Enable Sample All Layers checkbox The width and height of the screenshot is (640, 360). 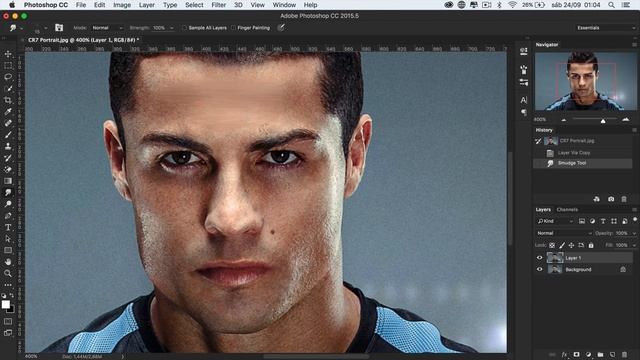tap(184, 28)
